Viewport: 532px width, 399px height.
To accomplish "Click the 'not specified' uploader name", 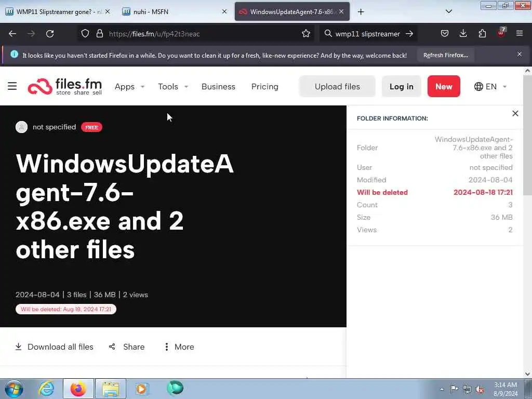I will [x=54, y=127].
